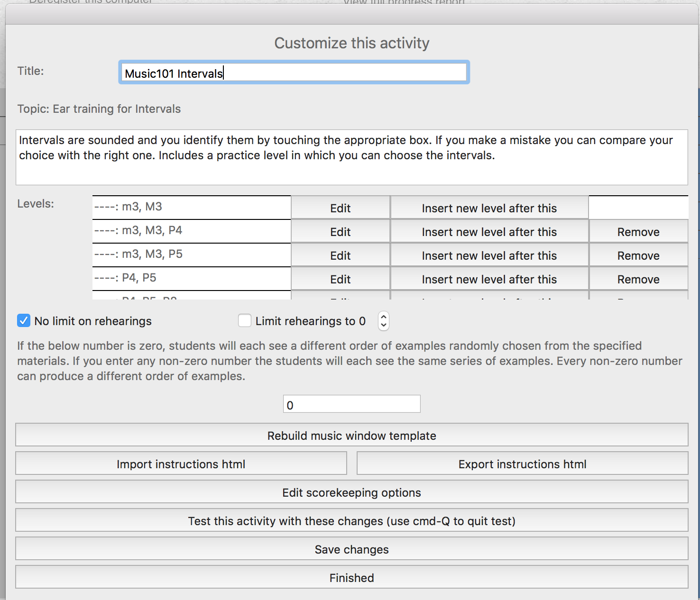Open Import instructions html
Image resolution: width=700 pixels, height=600 pixels.
(x=181, y=464)
